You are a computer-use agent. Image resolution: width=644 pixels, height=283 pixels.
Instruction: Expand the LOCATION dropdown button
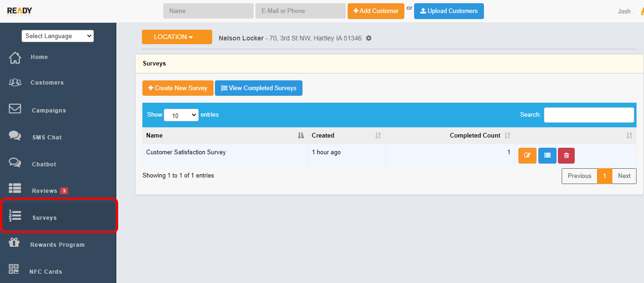(177, 37)
